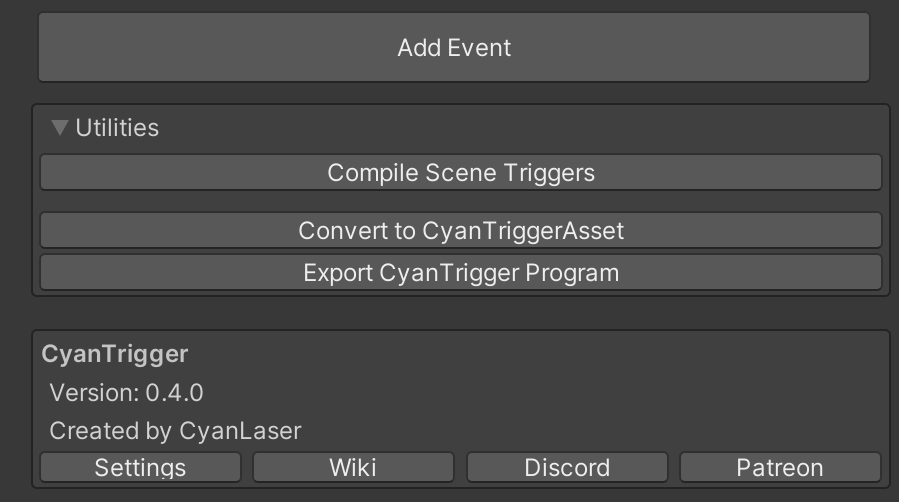
Task: Click the Version: 0.4.0 text
Action: click(x=126, y=393)
